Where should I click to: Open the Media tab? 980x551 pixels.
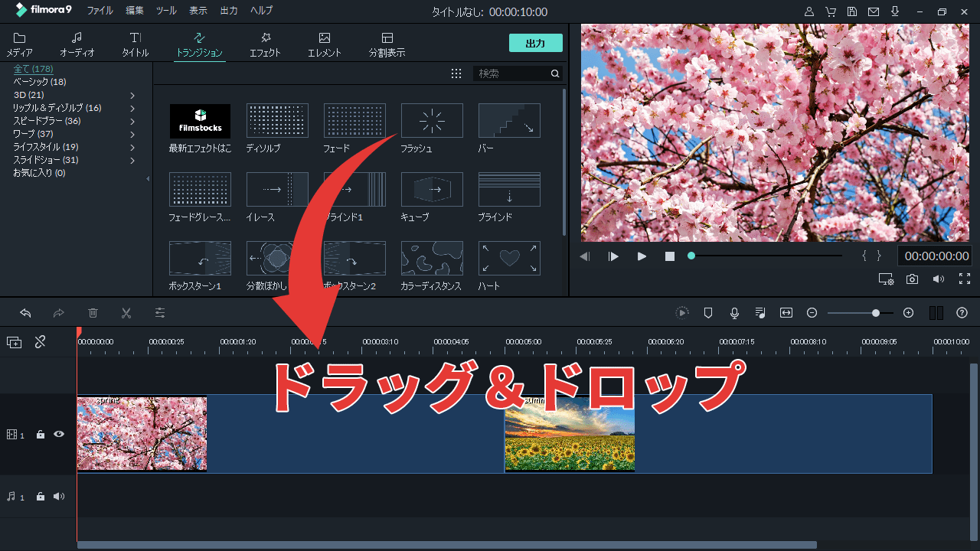point(19,45)
